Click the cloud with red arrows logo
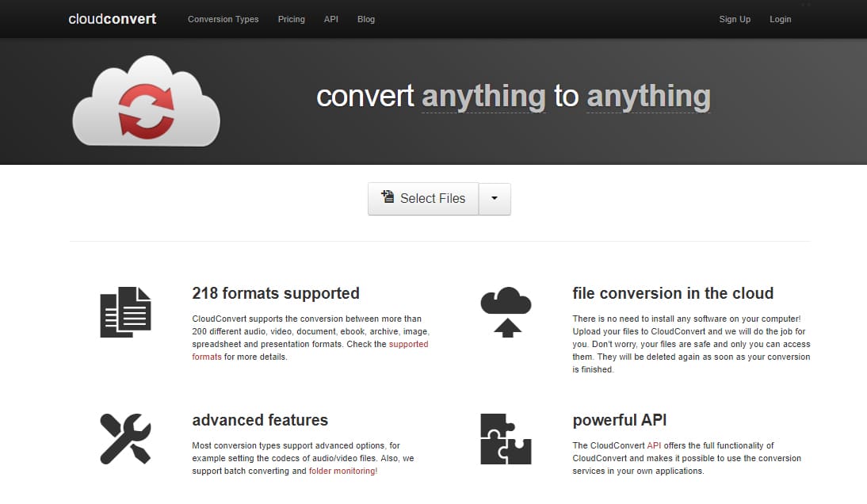Viewport: 867px width, 504px height. tap(146, 101)
